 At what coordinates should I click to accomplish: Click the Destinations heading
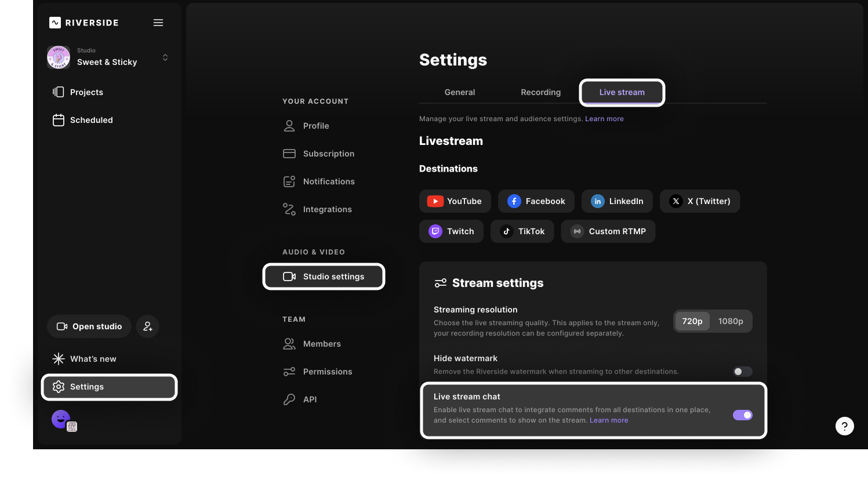click(x=448, y=169)
